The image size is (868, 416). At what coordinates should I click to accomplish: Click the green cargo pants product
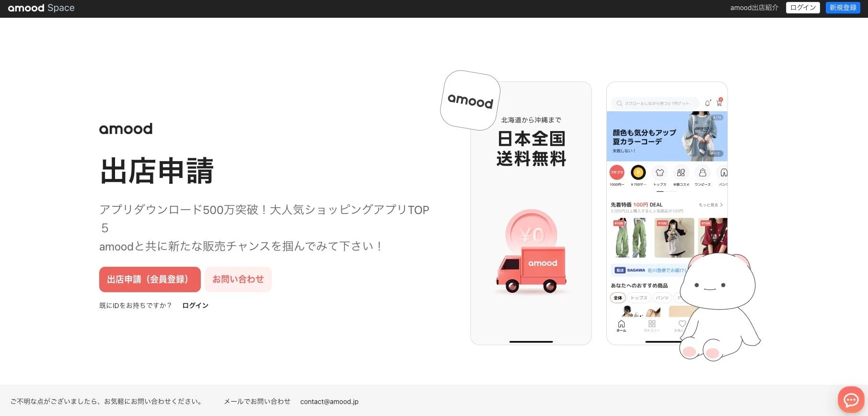point(630,238)
